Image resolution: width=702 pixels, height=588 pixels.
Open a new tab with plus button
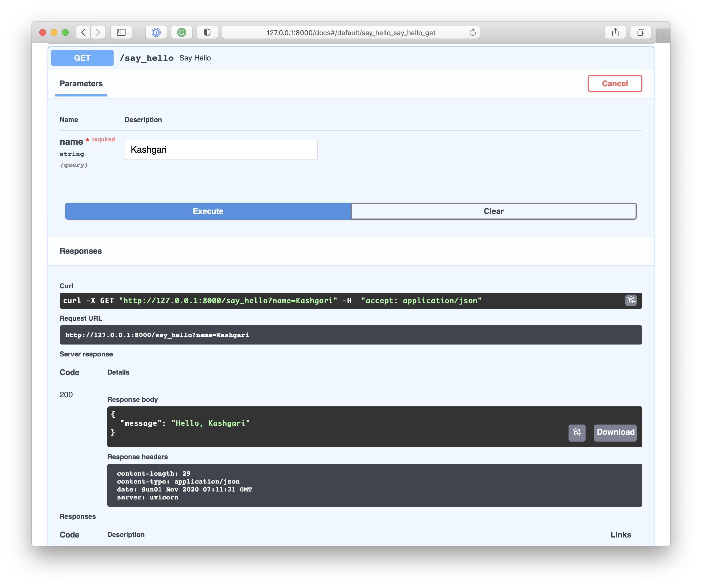(663, 36)
